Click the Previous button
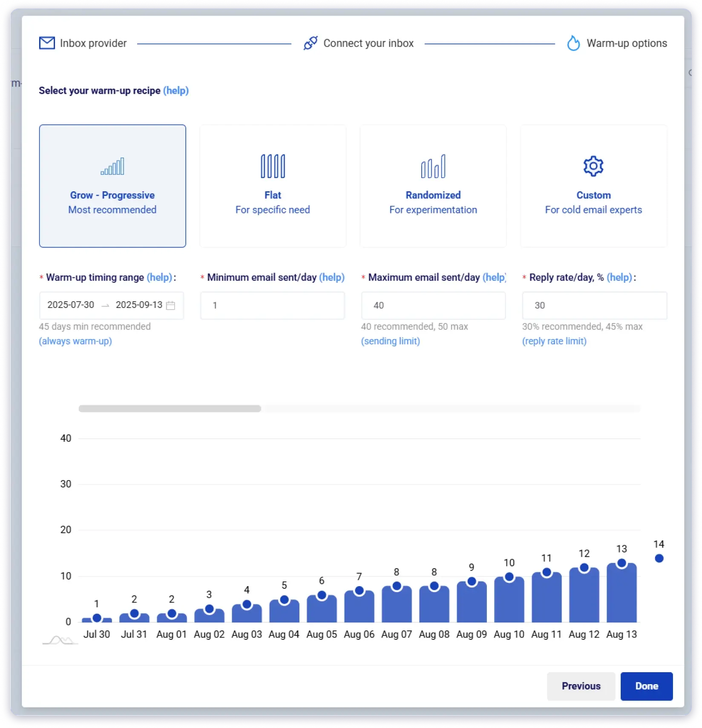Image resolution: width=702 pixels, height=728 pixels. pos(581,686)
